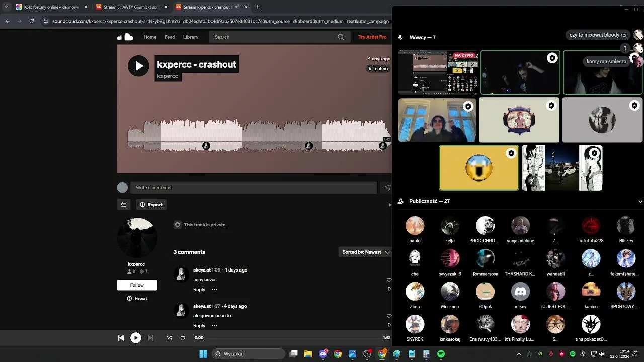Open Zima's avatar in the audience
Viewport: 644px width, 362px height.
[415, 292]
